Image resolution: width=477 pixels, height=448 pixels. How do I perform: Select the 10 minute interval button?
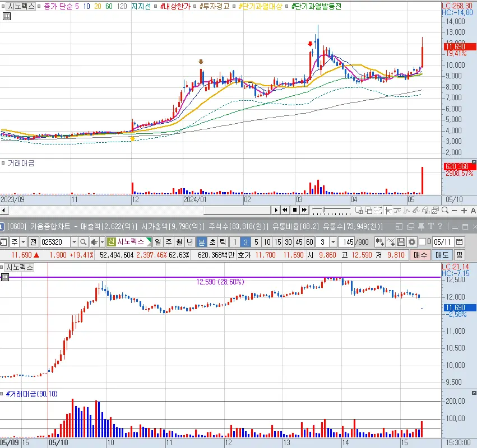(267, 242)
